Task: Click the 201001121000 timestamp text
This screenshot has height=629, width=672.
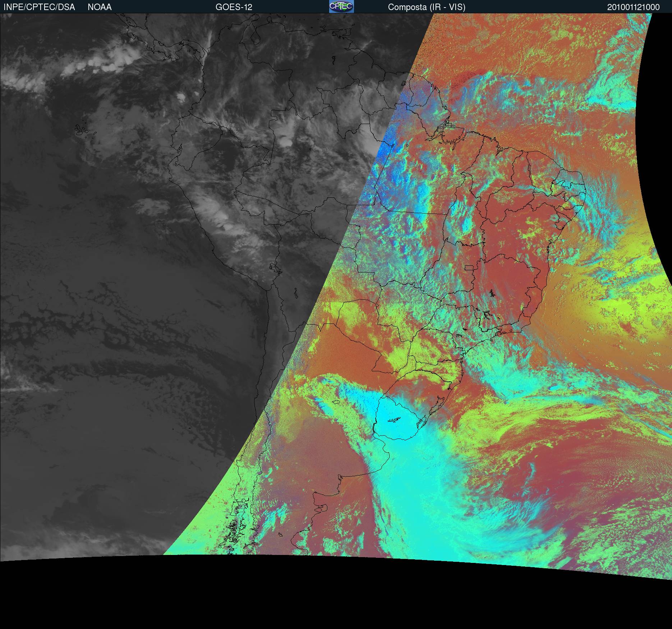Action: 633,7
